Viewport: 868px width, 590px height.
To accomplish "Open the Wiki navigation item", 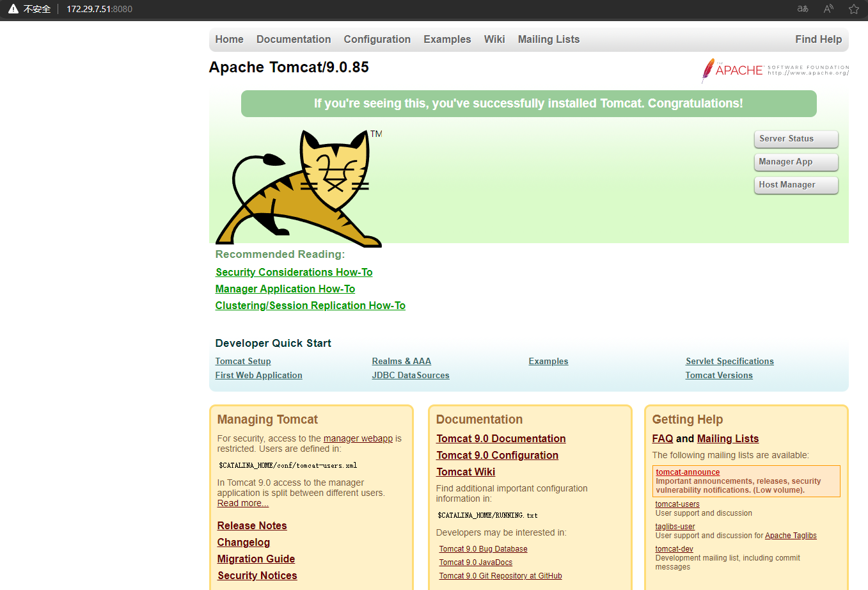I will point(494,39).
